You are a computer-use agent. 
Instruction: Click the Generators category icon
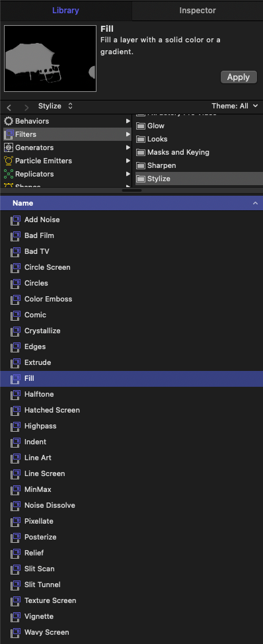tap(9, 147)
